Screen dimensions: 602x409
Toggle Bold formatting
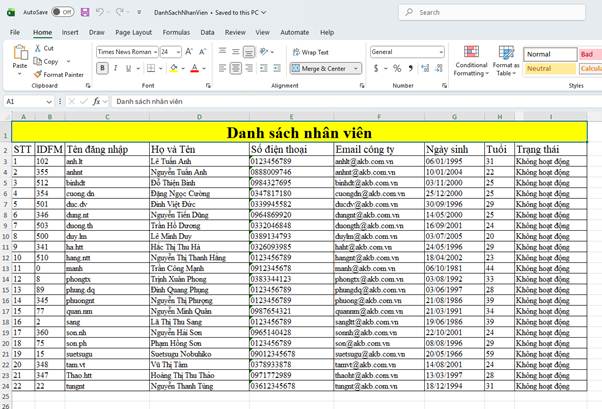[102, 69]
